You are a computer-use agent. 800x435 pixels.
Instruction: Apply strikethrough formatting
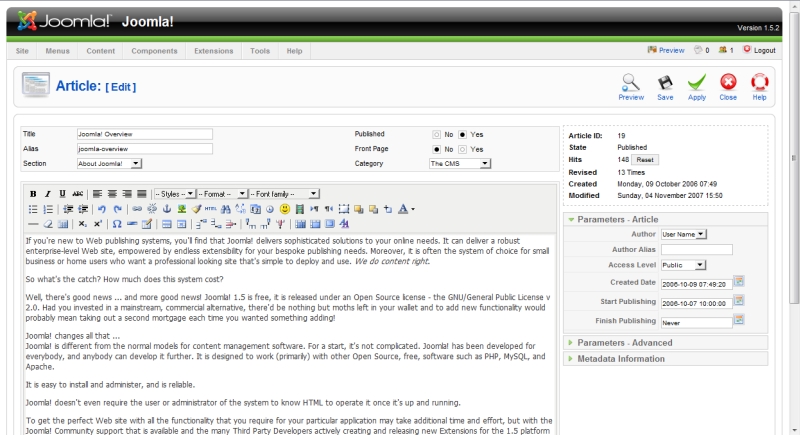pyautogui.click(x=78, y=194)
